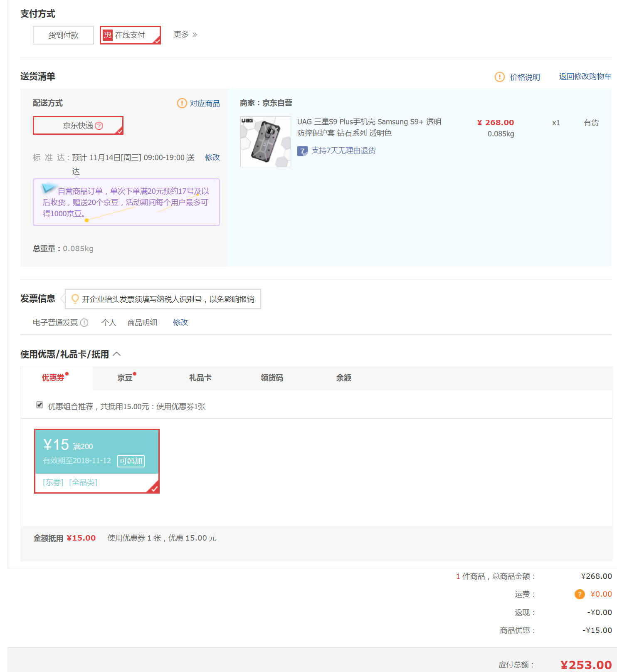The image size is (617, 672).
Task: Click the orange 运费 question mark icon
Action: pos(580,594)
